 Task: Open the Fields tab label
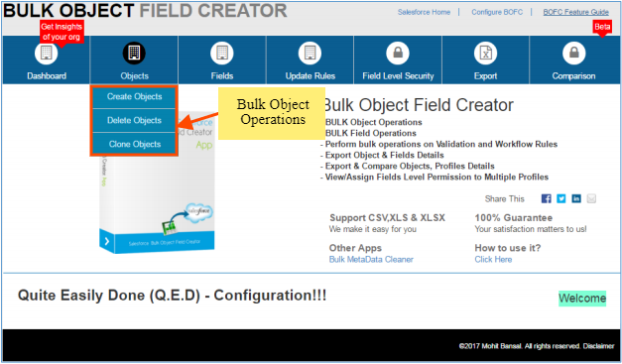222,76
